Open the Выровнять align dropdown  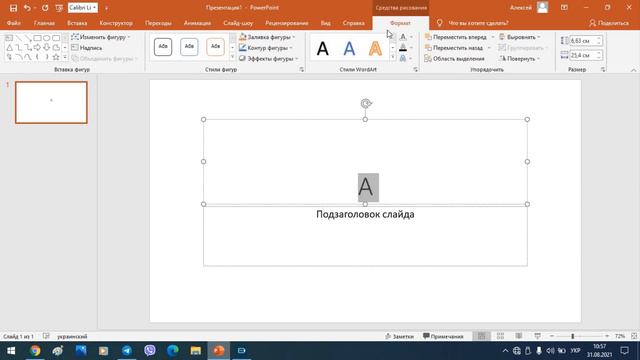[520, 37]
